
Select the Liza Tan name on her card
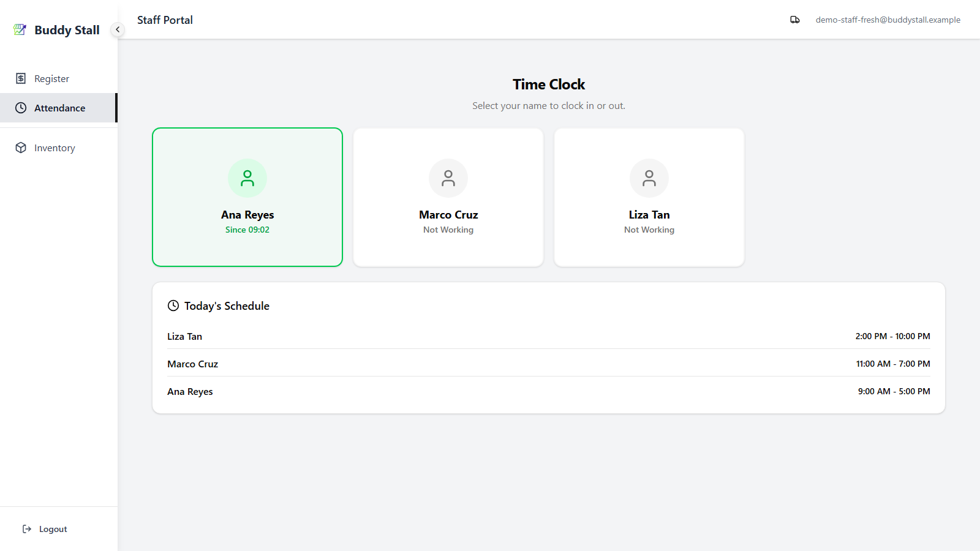[x=649, y=215]
